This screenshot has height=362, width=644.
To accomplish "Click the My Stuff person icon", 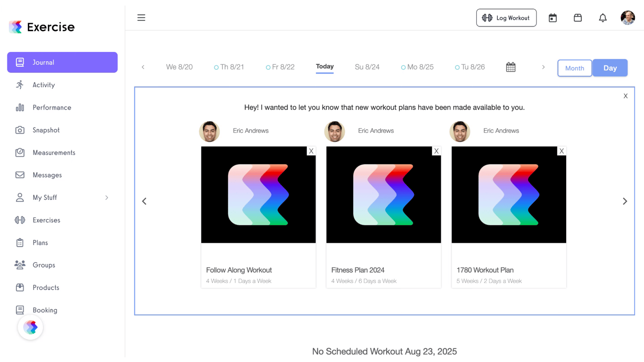I will 20,197.
